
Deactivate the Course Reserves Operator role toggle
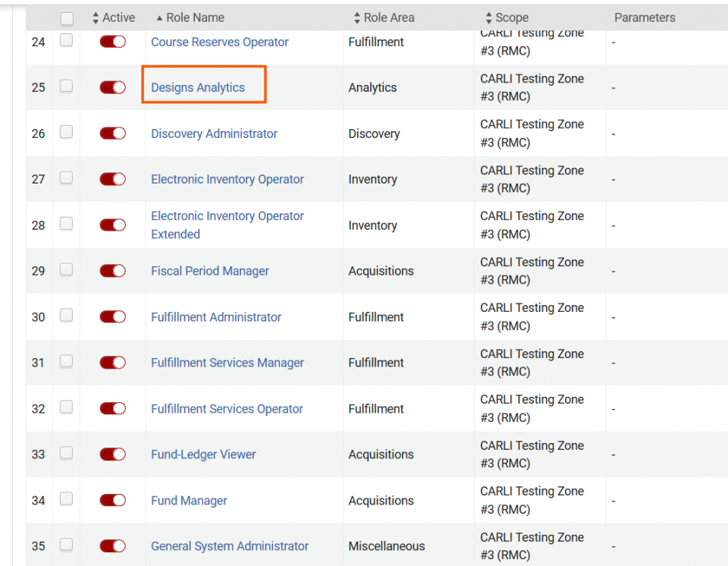(x=112, y=42)
